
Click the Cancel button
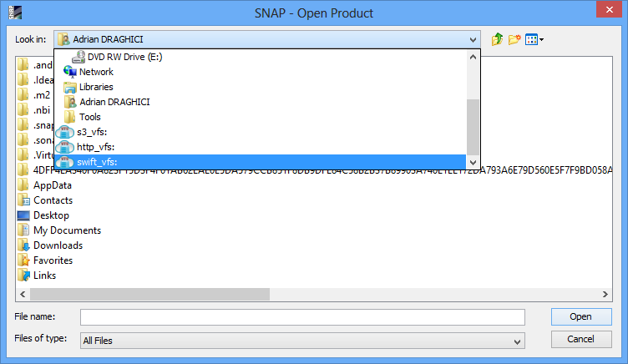tap(581, 339)
